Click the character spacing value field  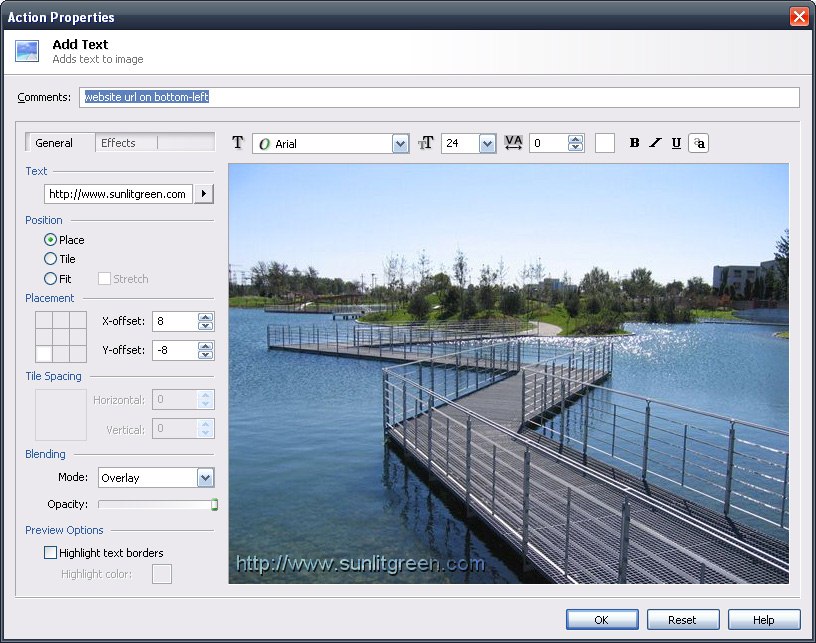click(x=549, y=143)
